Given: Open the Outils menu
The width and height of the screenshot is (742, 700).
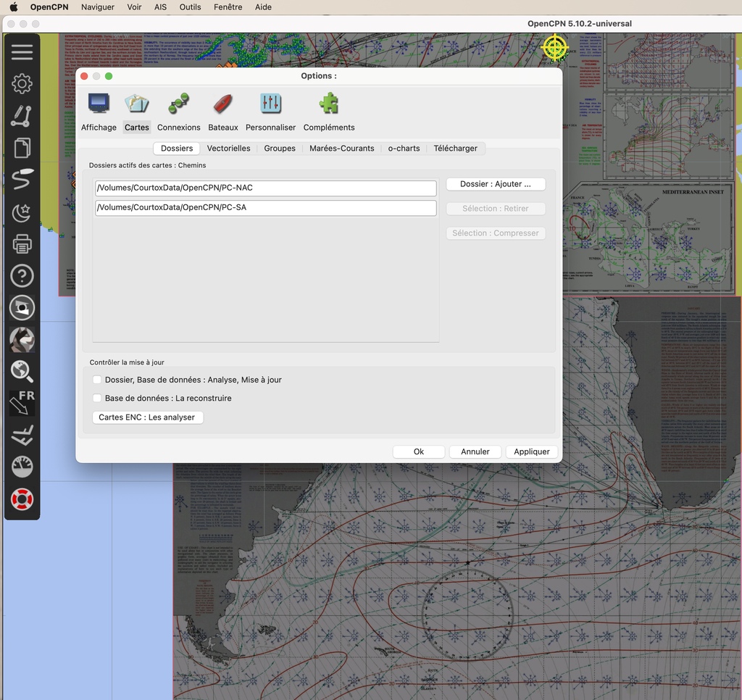Looking at the screenshot, I should point(191,7).
